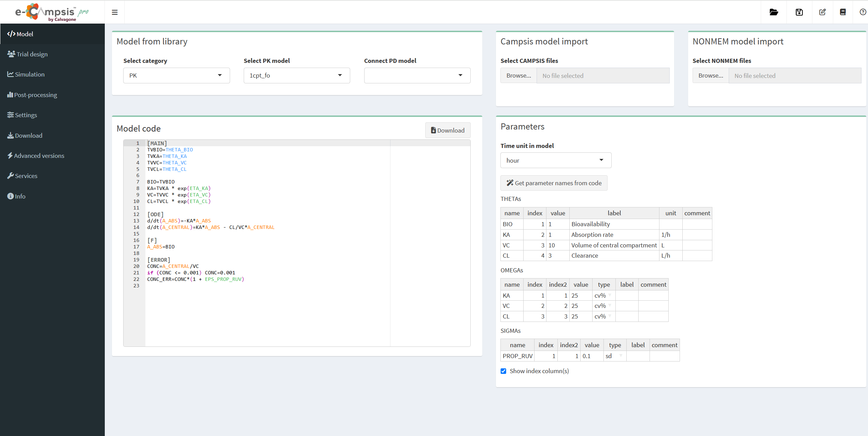Go to Post-processing section
Image resolution: width=868 pixels, height=436 pixels.
point(35,95)
